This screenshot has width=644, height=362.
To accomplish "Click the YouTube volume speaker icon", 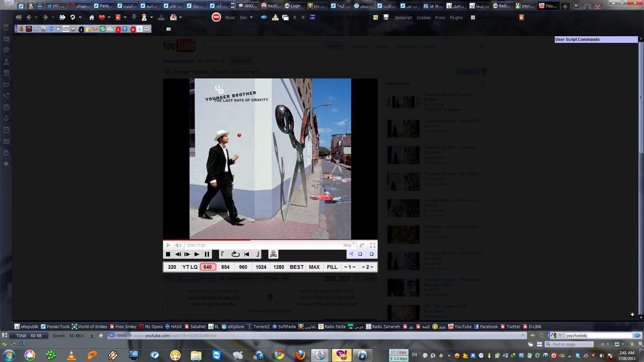I will tap(178, 245).
